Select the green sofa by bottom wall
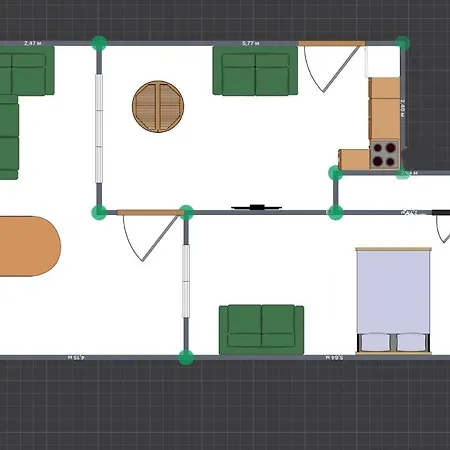Viewport: 450px width, 450px height. pyautogui.click(x=261, y=329)
